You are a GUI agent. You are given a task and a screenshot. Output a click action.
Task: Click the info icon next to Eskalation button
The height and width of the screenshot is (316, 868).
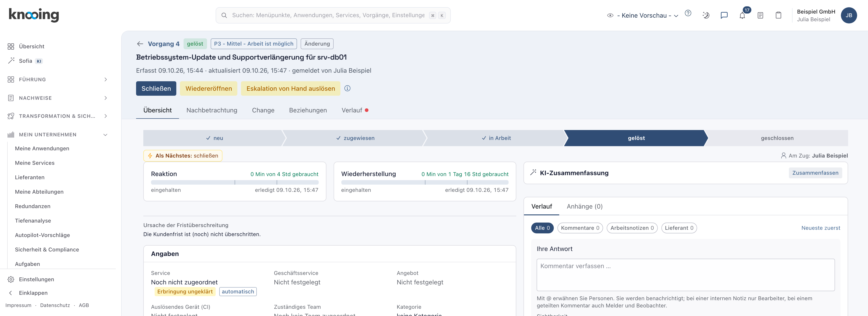tap(347, 88)
